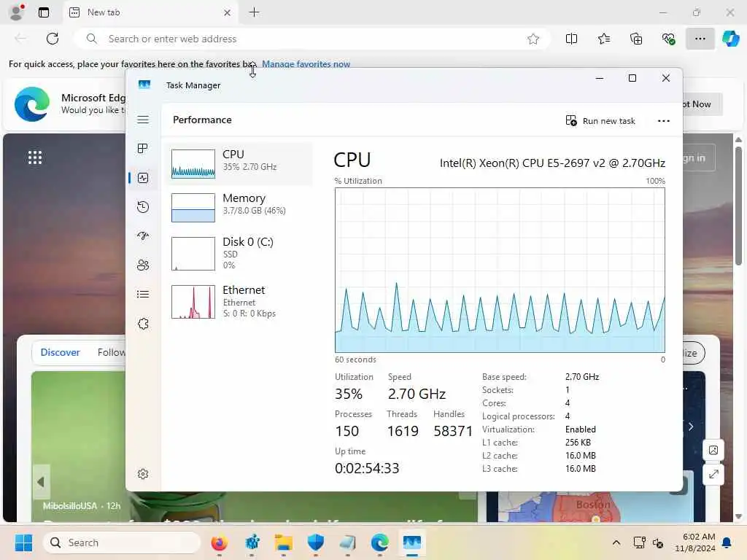Add page to favorites star icon
This screenshot has height=560, width=747.
point(533,39)
